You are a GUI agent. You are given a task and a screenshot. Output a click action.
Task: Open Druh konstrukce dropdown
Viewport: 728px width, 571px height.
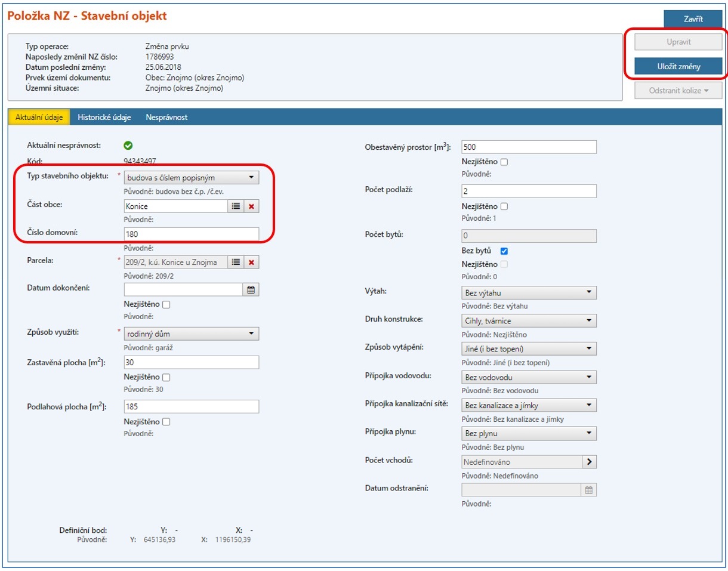click(x=529, y=320)
